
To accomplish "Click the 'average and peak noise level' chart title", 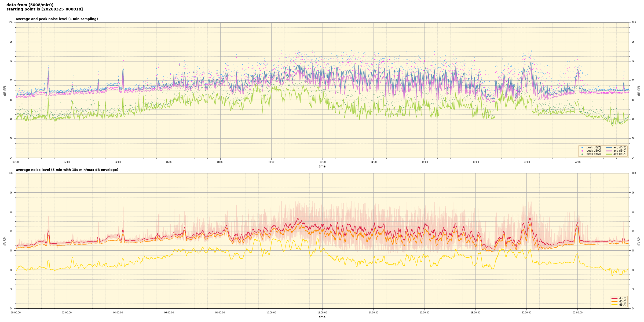I will coord(57,19).
